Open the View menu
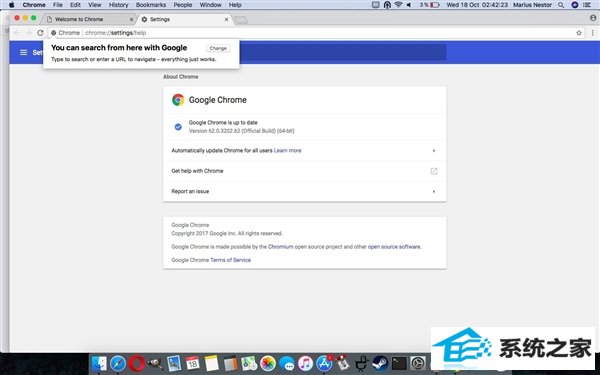Image resolution: width=600 pixels, height=375 pixels. 95,5
